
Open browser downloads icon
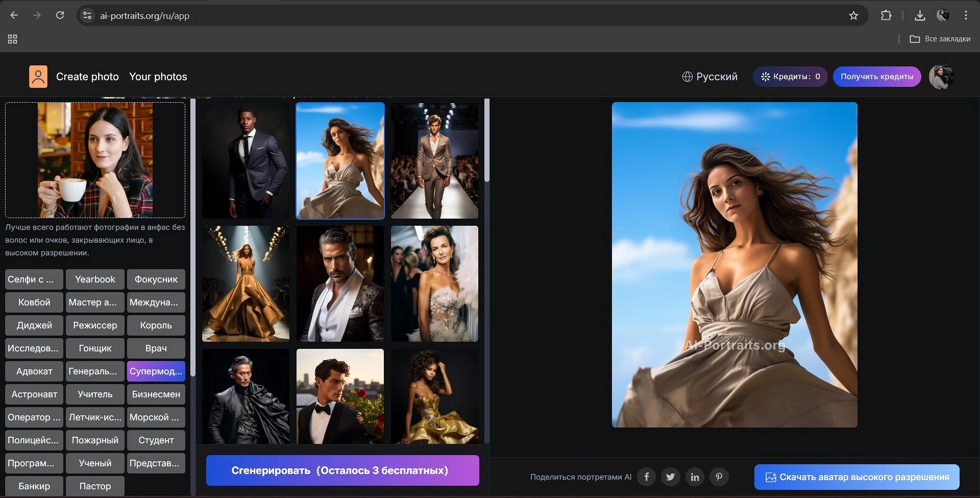pyautogui.click(x=920, y=16)
